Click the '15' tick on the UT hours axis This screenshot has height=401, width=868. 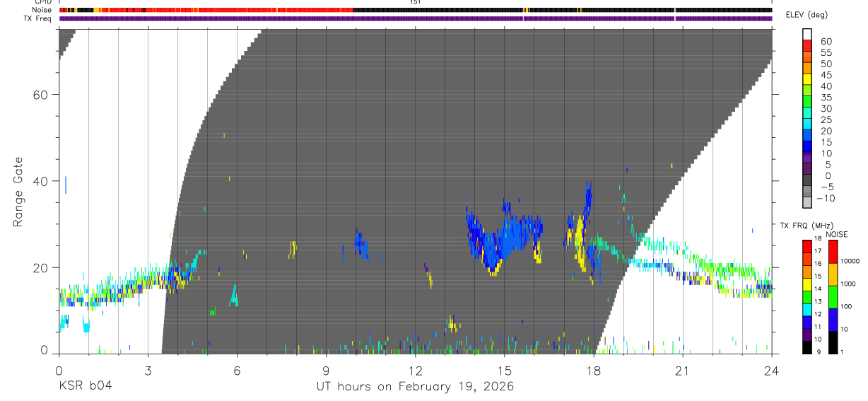504,370
